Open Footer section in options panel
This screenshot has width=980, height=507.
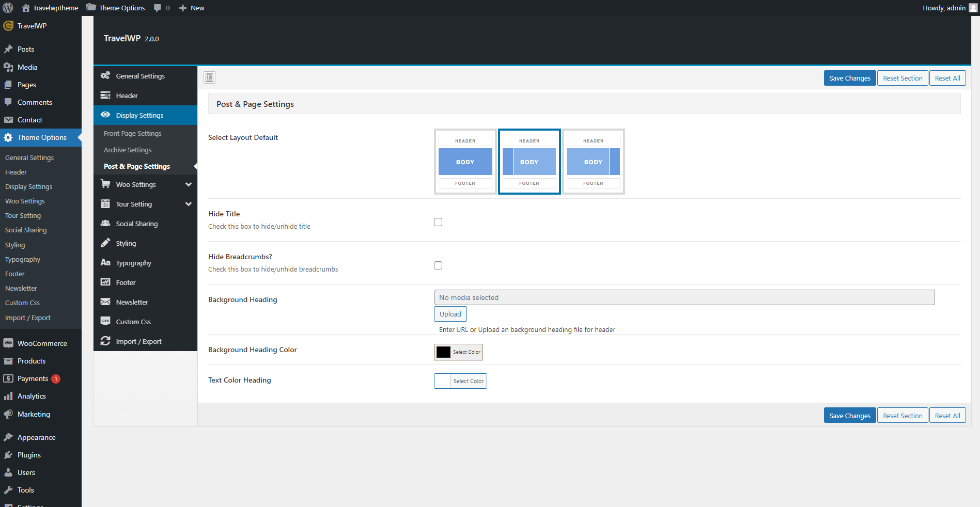point(145,282)
